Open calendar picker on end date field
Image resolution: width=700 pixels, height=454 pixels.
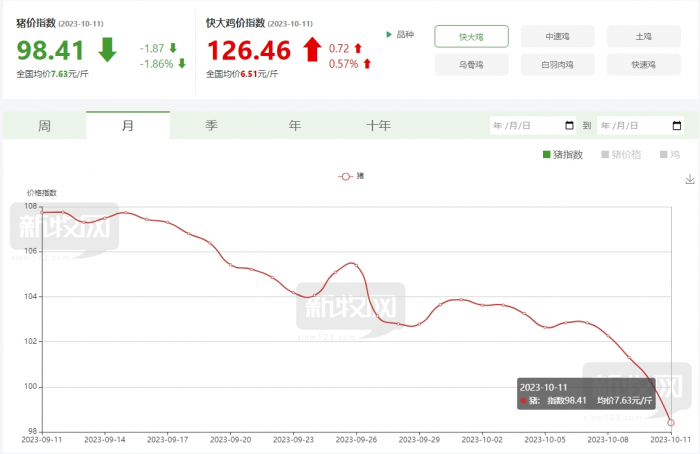(677, 125)
